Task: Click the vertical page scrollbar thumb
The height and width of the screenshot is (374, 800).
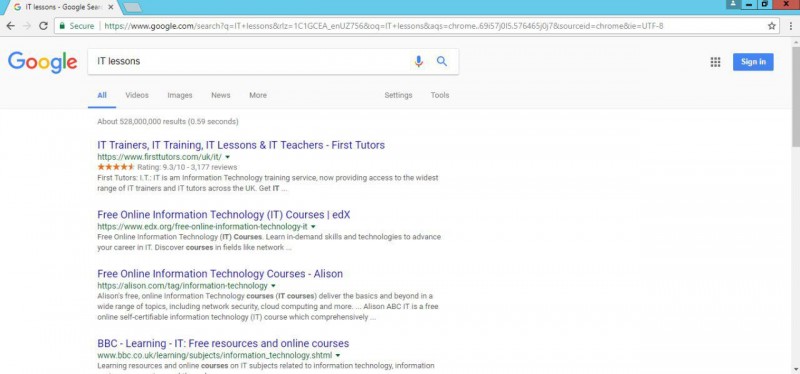Action: point(795,97)
